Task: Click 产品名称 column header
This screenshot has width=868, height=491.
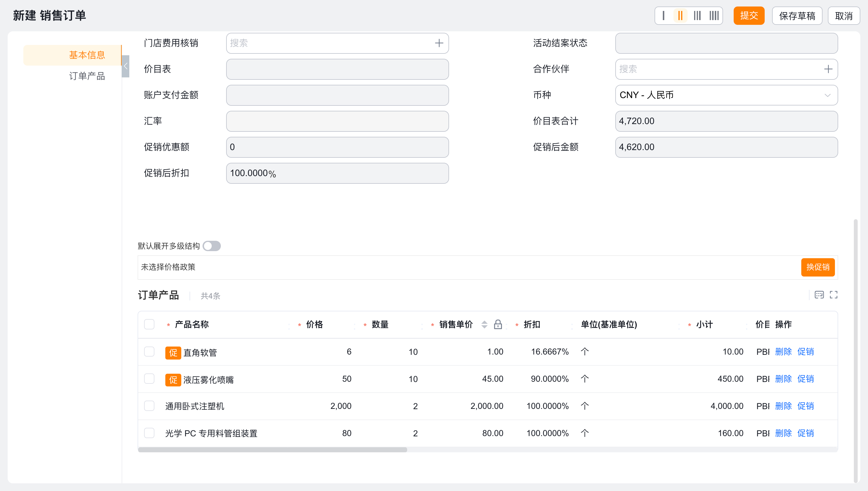Action: (192, 324)
